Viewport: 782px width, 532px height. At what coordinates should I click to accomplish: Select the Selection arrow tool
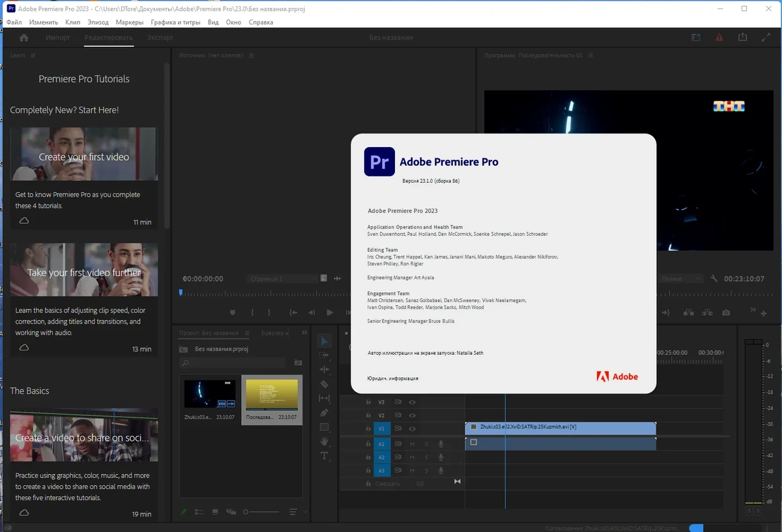pyautogui.click(x=324, y=341)
